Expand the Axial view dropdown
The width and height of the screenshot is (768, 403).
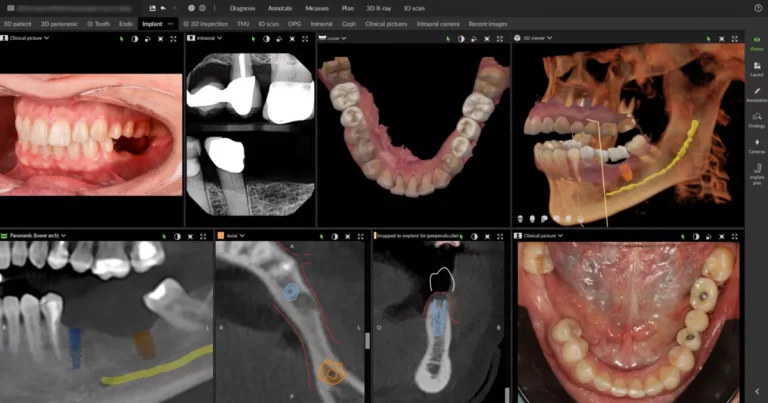[244, 236]
